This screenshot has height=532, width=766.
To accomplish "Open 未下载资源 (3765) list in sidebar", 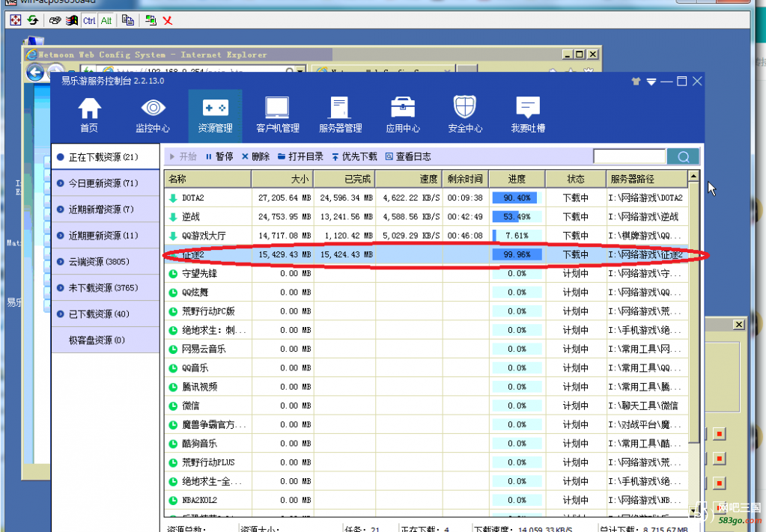I will 106,288.
